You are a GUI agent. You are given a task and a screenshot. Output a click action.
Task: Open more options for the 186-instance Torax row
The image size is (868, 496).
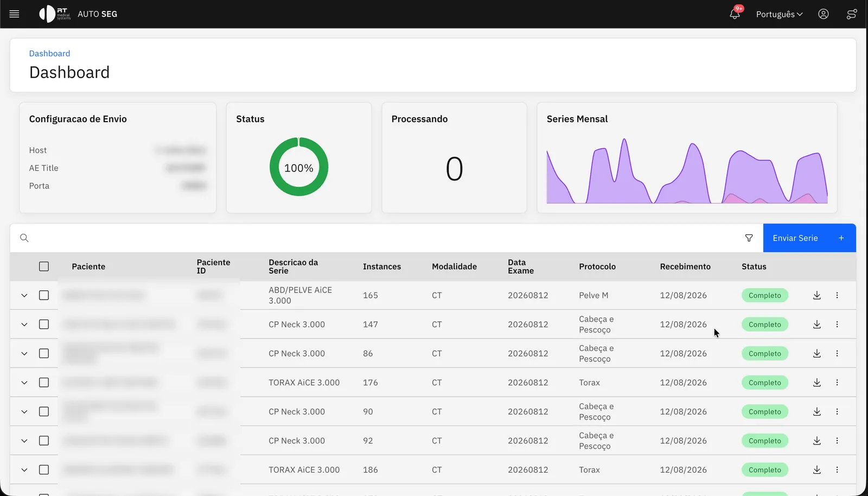(x=837, y=470)
